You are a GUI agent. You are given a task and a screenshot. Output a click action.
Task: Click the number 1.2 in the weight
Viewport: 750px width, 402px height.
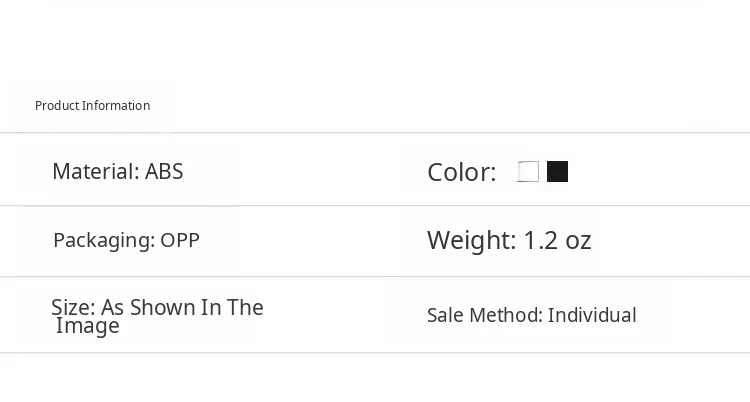pos(540,240)
